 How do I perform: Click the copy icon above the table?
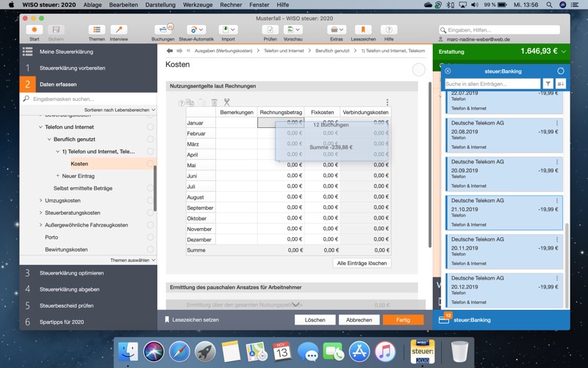click(x=190, y=102)
